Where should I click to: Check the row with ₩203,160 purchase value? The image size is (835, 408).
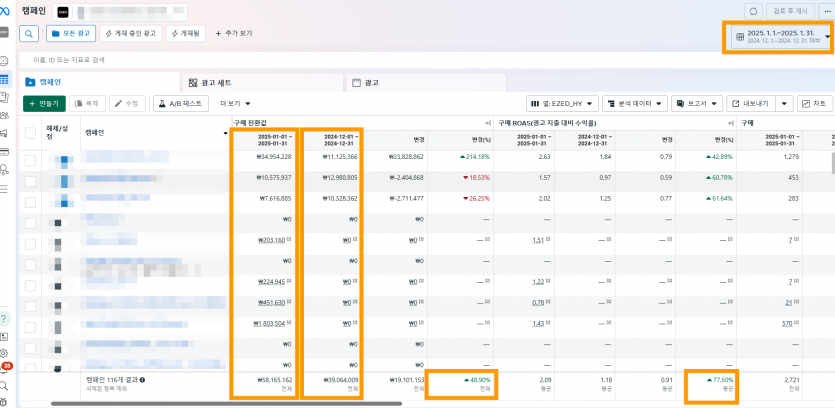(x=30, y=244)
